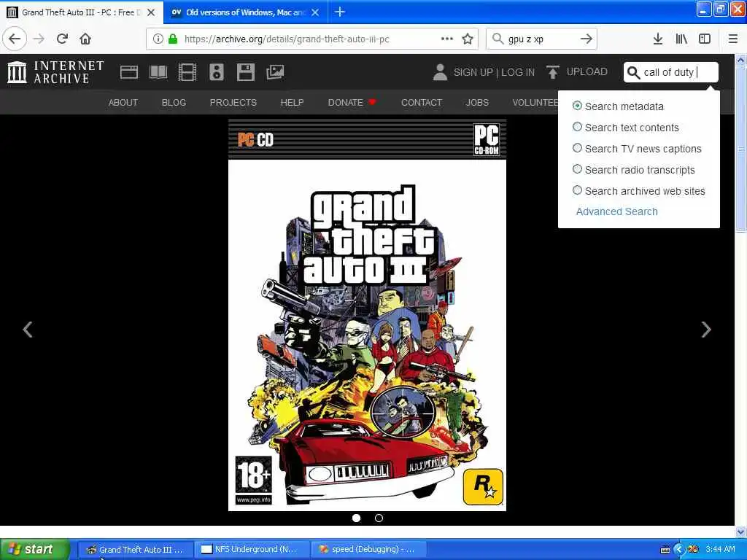Open the BLOG menu item
This screenshot has height=560, width=747.
tap(174, 102)
